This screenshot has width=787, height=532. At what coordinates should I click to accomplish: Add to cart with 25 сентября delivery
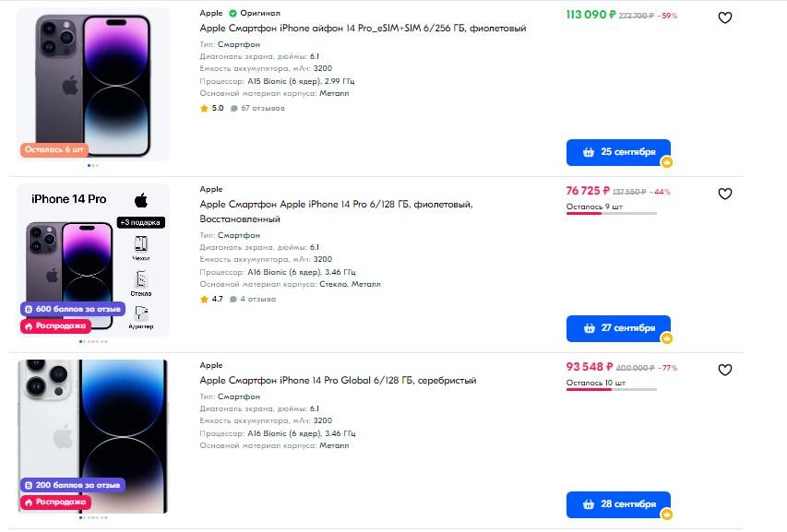[618, 152]
